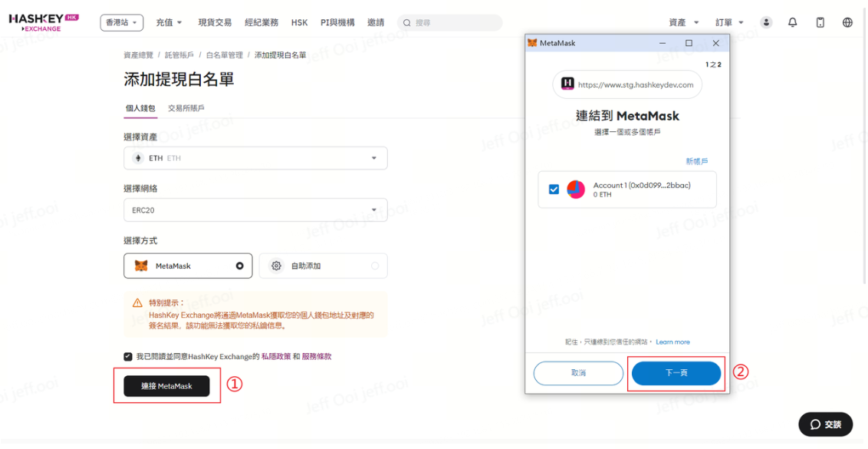Click the 搜尋 search input field

point(450,23)
